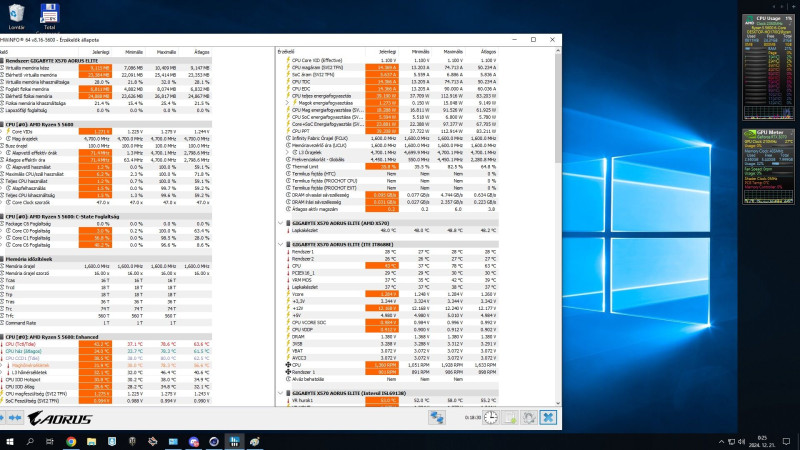
Task: Click the CPU Usage desktop gadget
Action: (768, 67)
